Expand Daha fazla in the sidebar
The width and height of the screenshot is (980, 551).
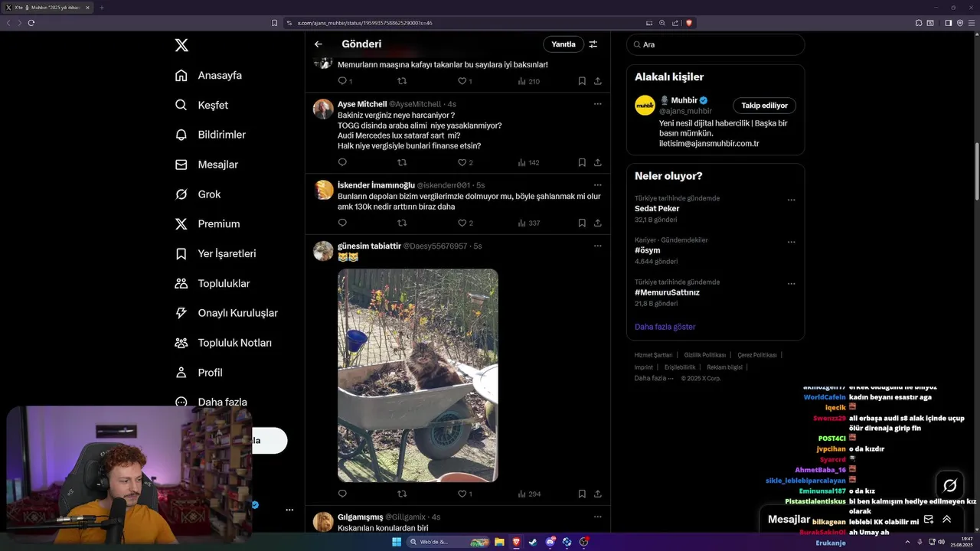[x=211, y=402]
